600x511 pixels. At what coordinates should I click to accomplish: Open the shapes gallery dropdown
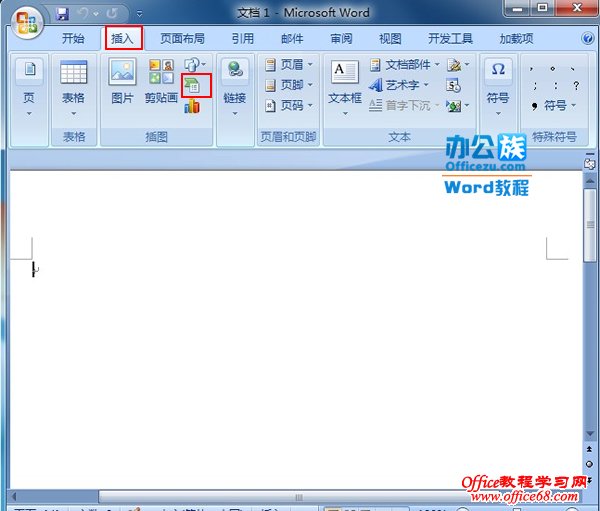coord(195,65)
